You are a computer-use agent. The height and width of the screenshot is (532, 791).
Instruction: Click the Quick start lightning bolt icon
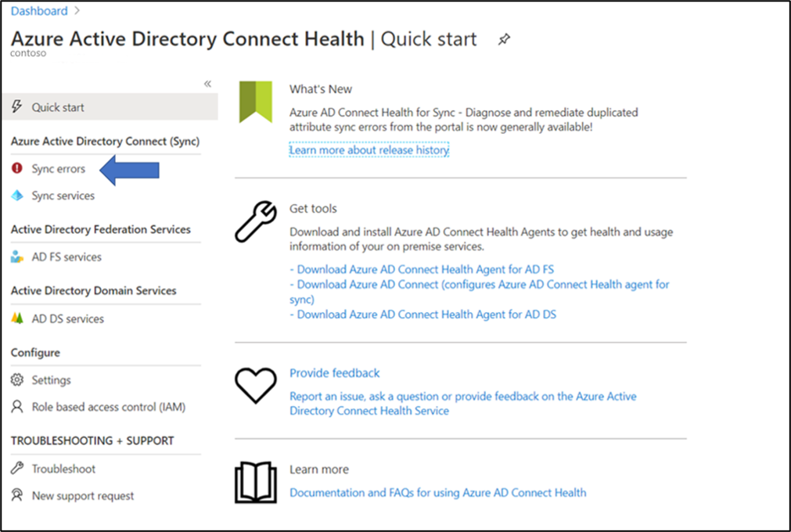click(x=16, y=106)
